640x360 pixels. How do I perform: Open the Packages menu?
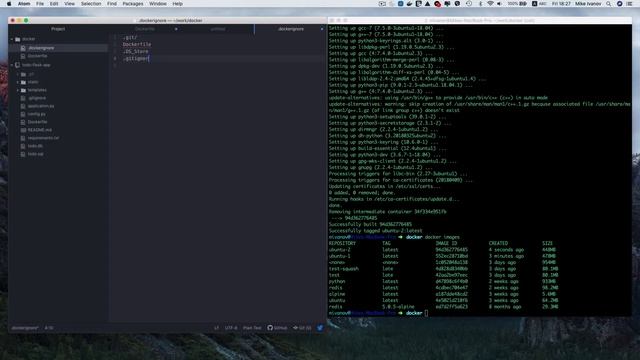(133, 4)
